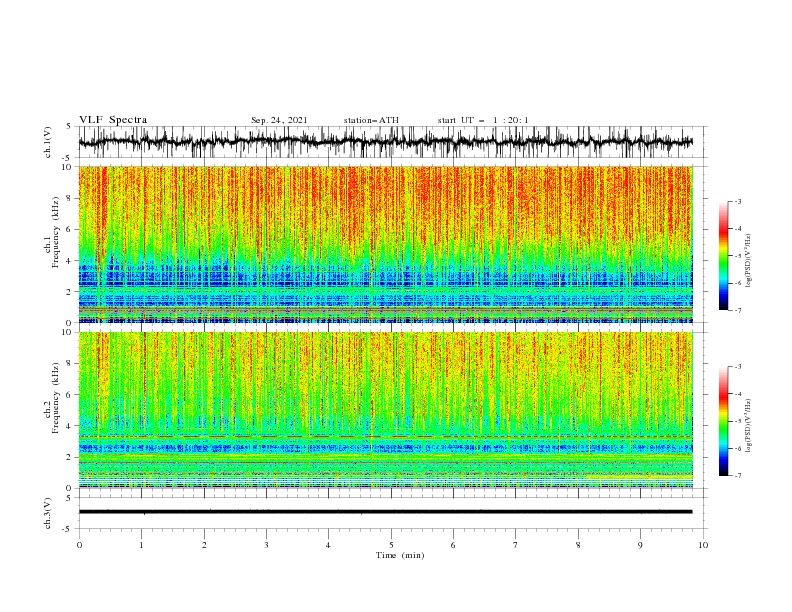The image size is (792, 612).
Task: Click the "-6" label on lower colorbar
Action: click(x=737, y=448)
